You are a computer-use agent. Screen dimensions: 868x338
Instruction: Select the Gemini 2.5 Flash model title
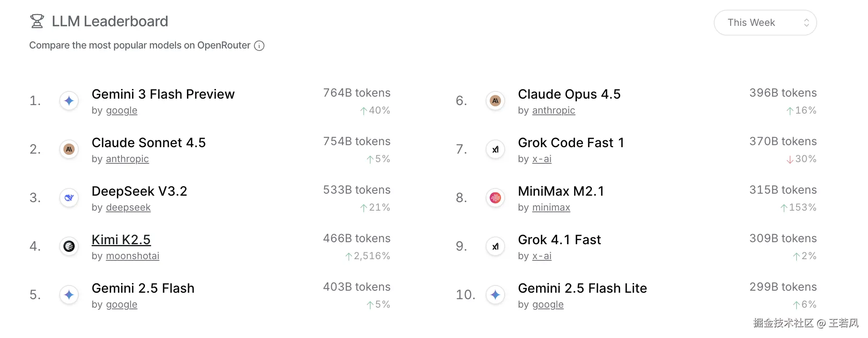pyautogui.click(x=143, y=288)
